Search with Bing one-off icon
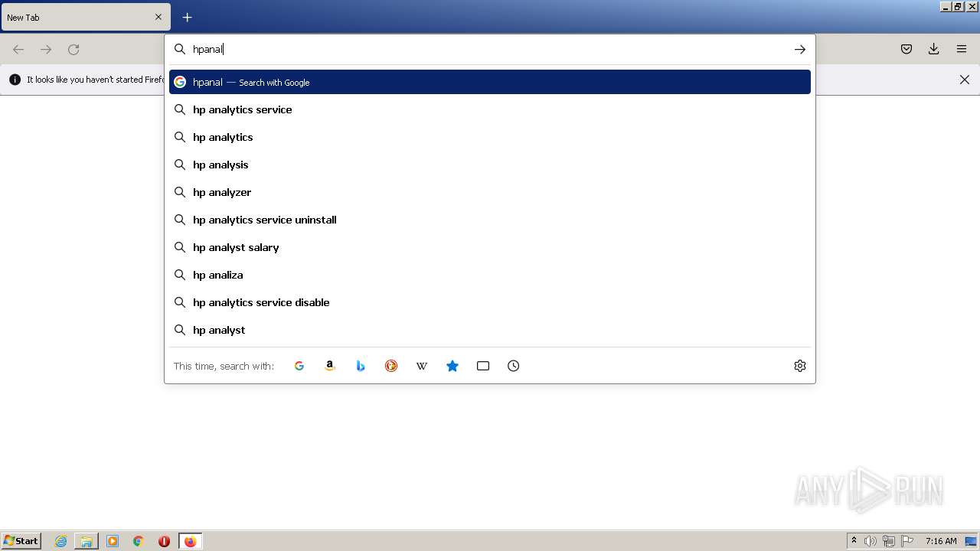 coord(361,366)
